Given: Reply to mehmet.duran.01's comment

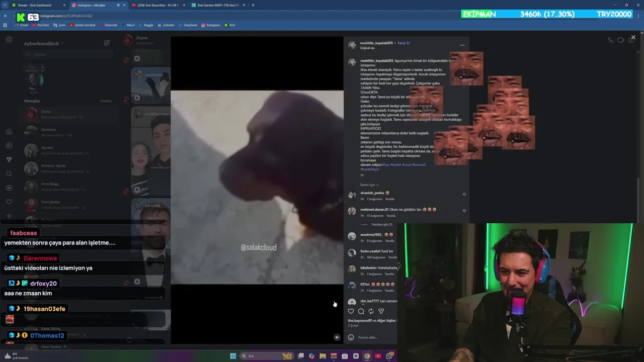Looking at the screenshot, I should [x=391, y=216].
